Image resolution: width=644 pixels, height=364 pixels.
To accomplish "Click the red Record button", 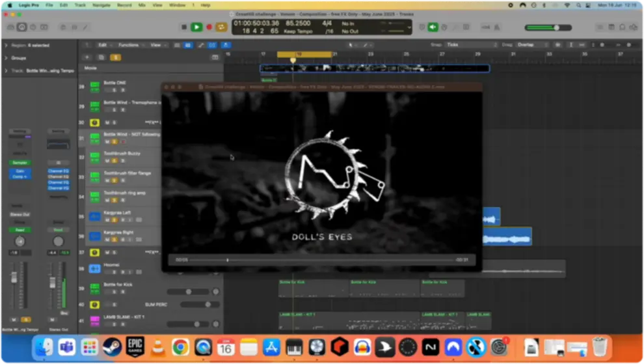I will tap(209, 27).
